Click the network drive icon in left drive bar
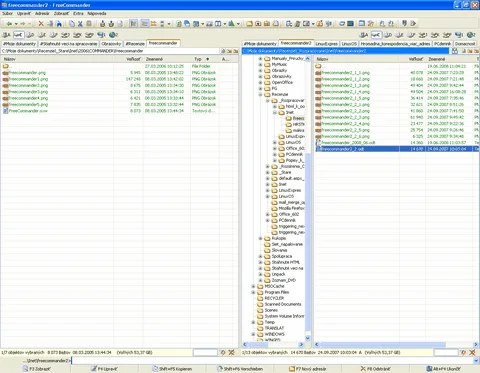This screenshot has height=373, width=480. 101,35
